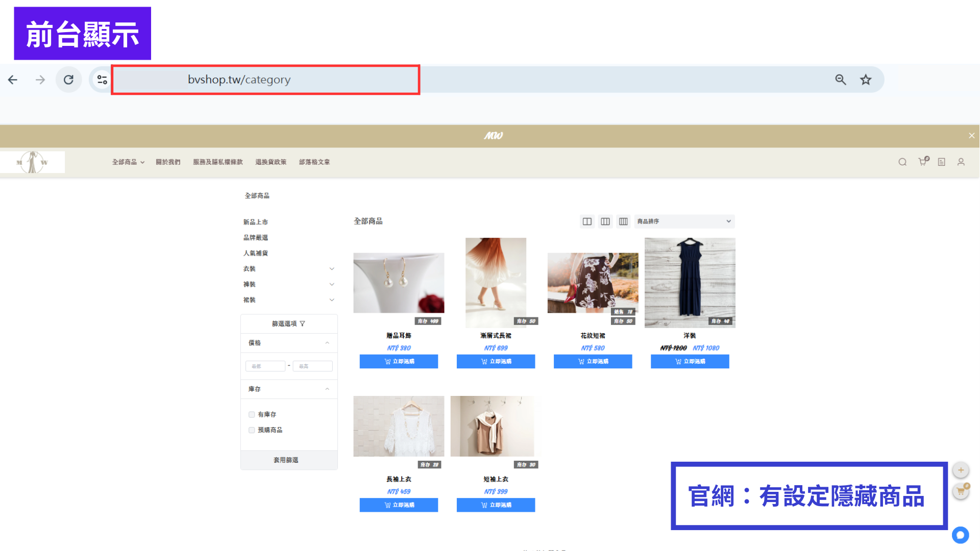This screenshot has width=980, height=551.
Task: Check the 預購商品 filter checkbox
Action: pos(252,430)
